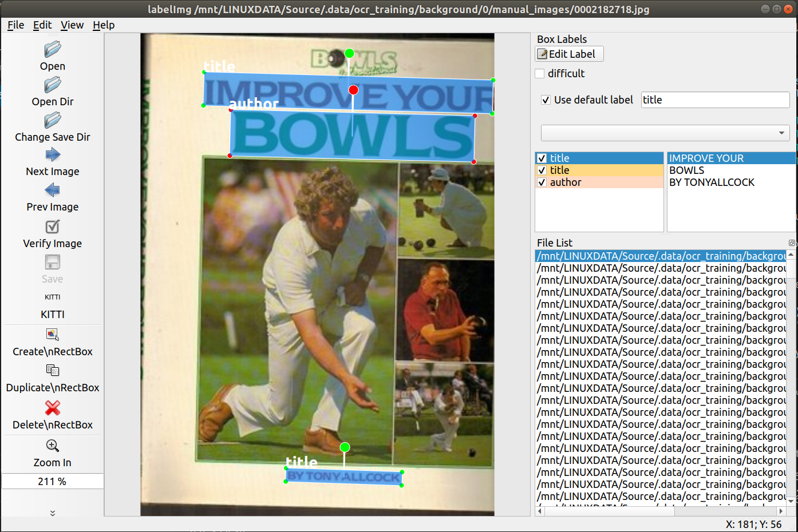Open the Edit menu
This screenshot has height=532, width=798.
pos(42,25)
